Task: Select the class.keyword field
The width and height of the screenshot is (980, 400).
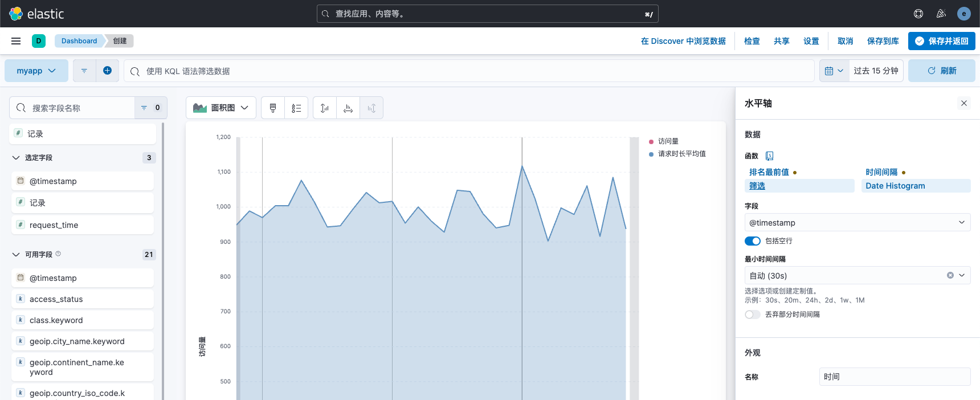Action: [x=83, y=320]
